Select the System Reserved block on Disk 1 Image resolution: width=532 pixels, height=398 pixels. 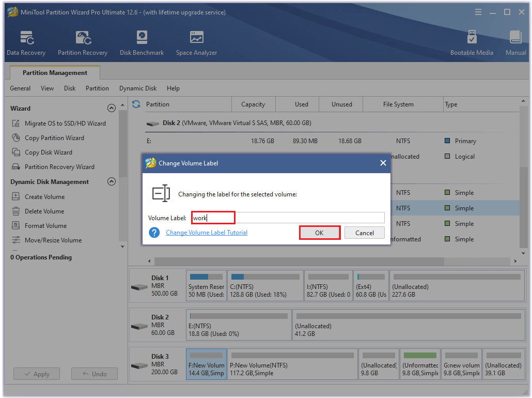tap(206, 286)
